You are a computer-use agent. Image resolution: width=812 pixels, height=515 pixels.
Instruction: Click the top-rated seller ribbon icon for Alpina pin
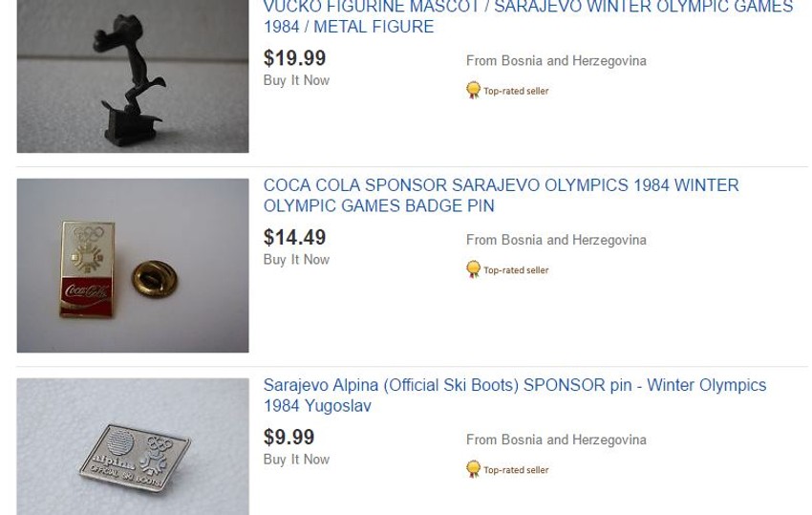coord(473,469)
